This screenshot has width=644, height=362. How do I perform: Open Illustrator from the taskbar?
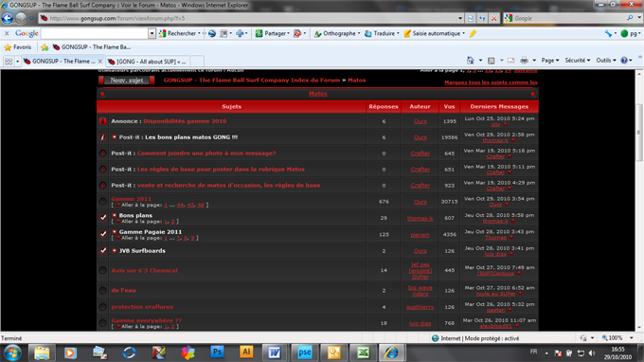[x=246, y=353]
